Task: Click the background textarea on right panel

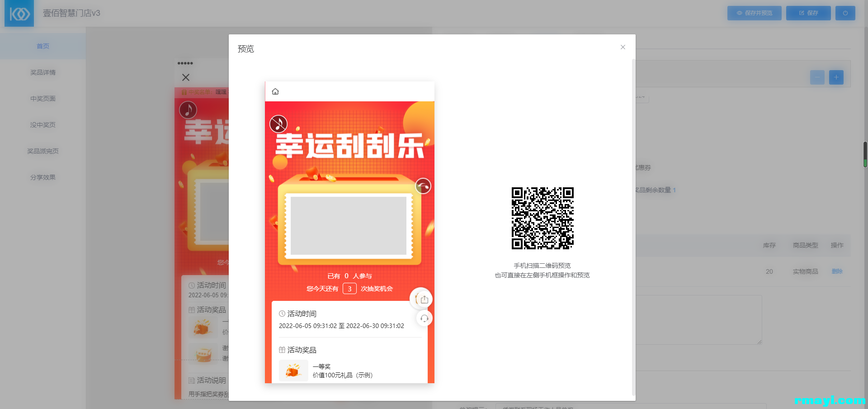Action: click(x=699, y=319)
